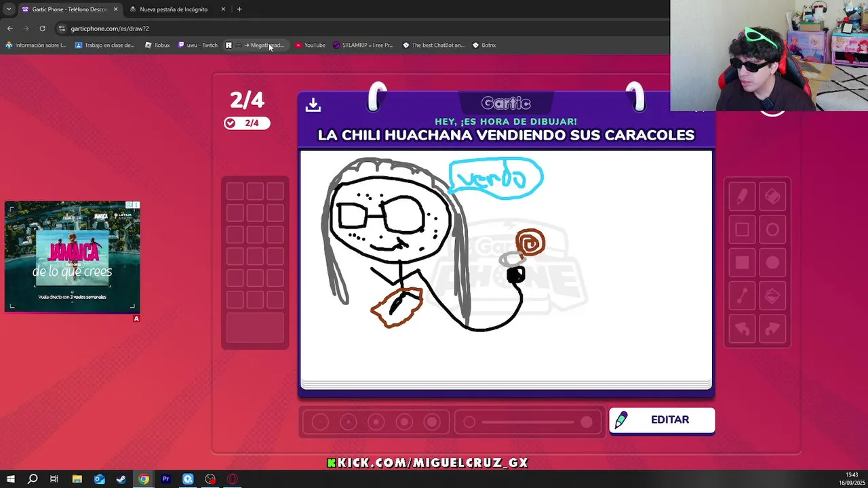The image size is (868, 488).
Task: View site information icon in address bar
Action: coord(62,28)
